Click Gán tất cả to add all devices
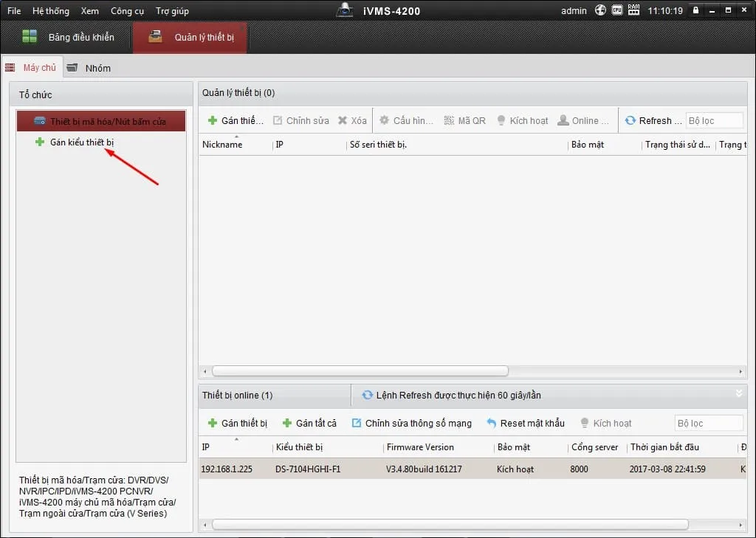Image resolution: width=756 pixels, height=538 pixels. pyautogui.click(x=309, y=423)
